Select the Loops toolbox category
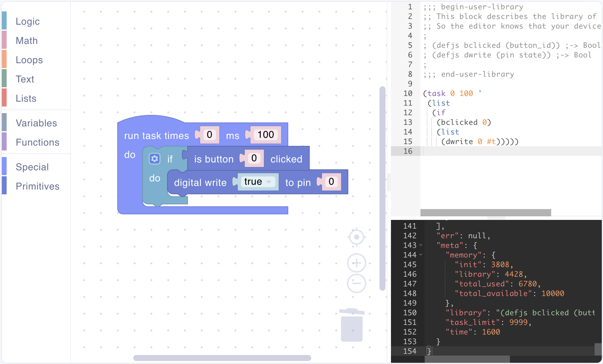The height and width of the screenshot is (364, 603). [29, 60]
